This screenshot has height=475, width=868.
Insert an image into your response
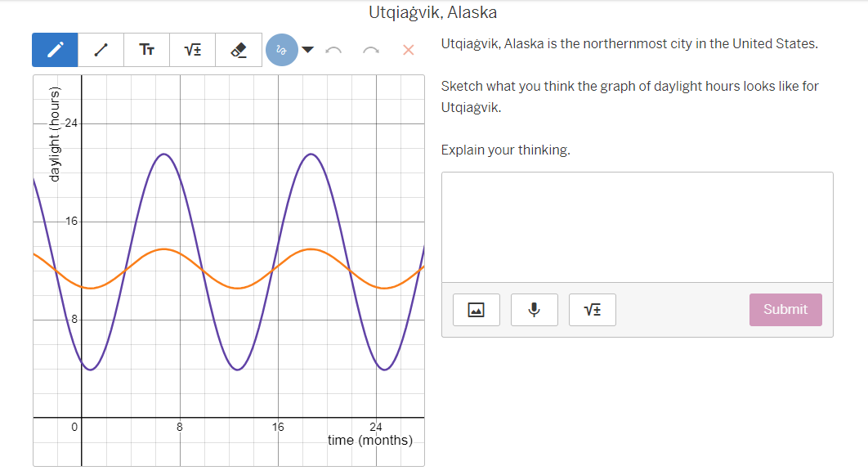(x=475, y=309)
